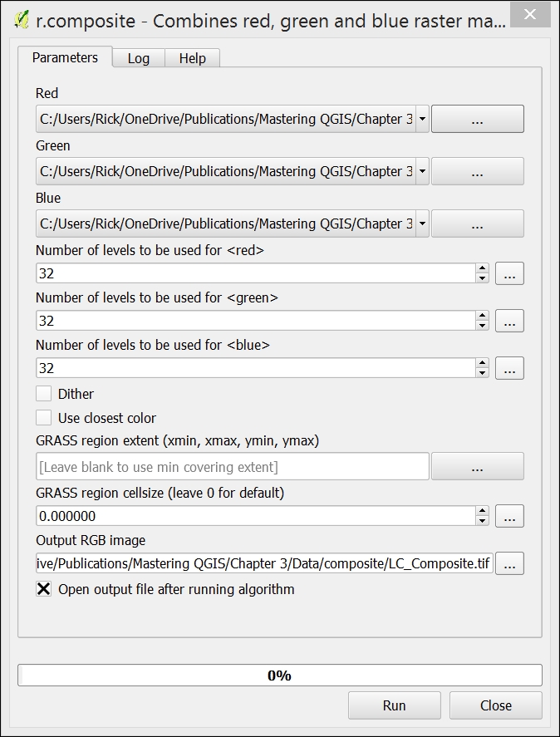Browse for Blue raster file with ellipsis button

[477, 224]
